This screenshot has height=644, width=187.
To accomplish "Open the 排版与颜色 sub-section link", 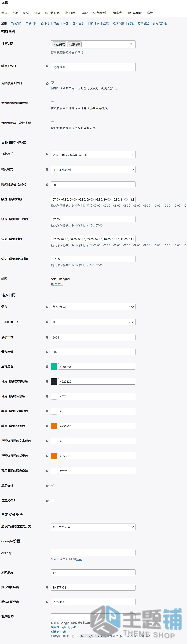I will [x=160, y=24].
